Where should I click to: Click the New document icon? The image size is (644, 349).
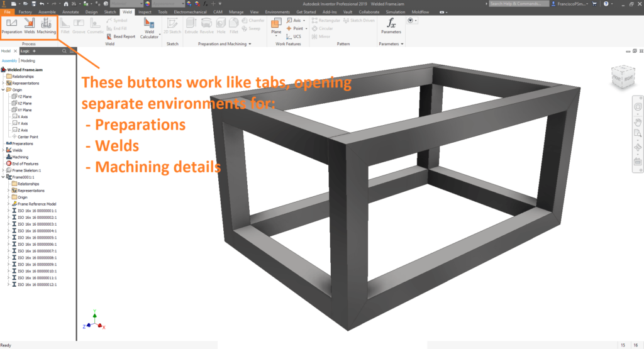pos(14,4)
